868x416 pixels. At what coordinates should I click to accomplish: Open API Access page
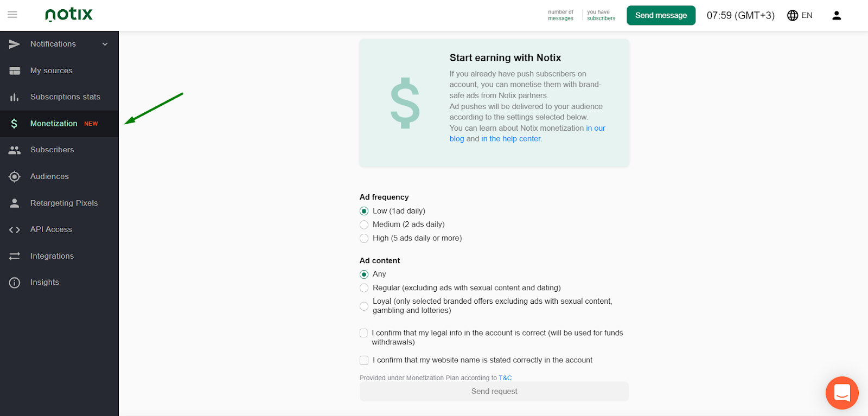click(x=59, y=230)
